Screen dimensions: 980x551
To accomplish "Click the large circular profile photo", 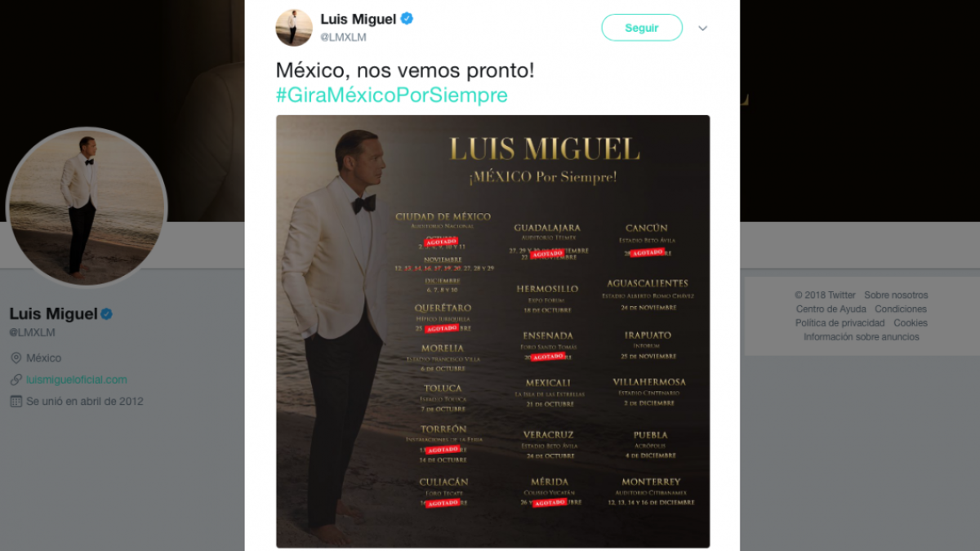I will click(x=86, y=204).
